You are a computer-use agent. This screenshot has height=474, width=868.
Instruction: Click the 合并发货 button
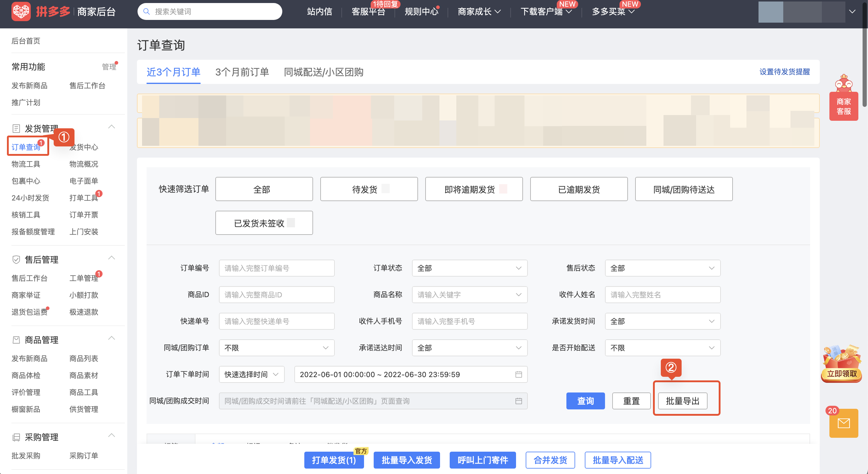tap(550, 460)
